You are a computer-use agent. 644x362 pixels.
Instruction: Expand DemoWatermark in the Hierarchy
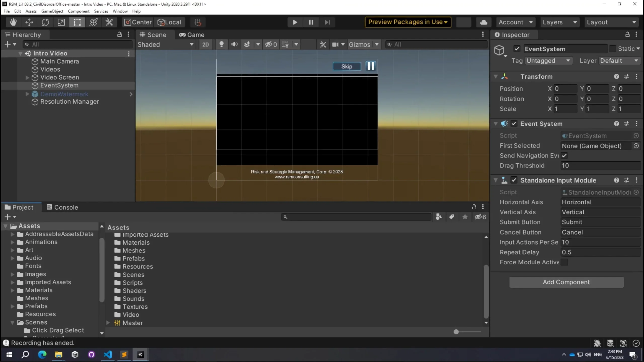coord(27,94)
